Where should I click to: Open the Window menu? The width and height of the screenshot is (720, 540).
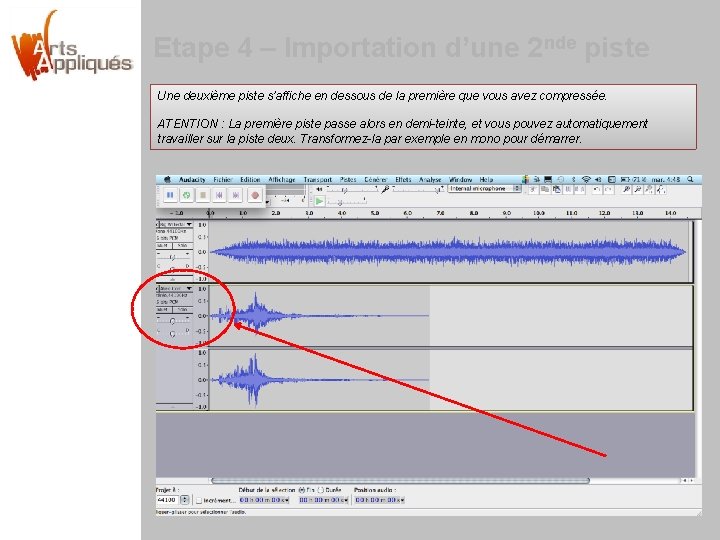[x=461, y=180]
